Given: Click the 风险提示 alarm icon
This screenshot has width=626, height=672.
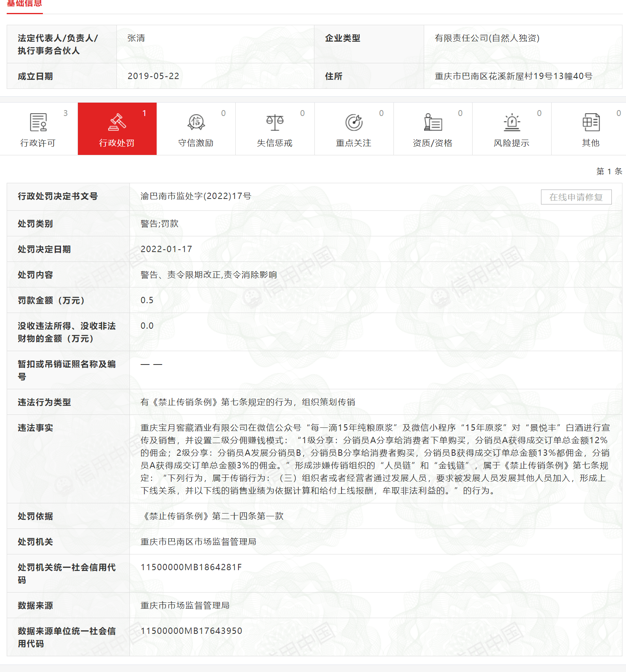Looking at the screenshot, I should [512, 122].
